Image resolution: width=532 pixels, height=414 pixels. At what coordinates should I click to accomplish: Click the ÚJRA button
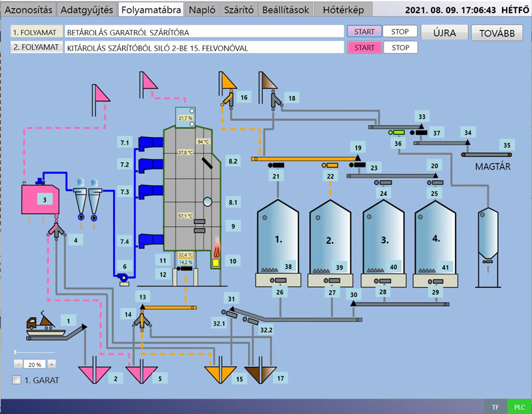(444, 33)
